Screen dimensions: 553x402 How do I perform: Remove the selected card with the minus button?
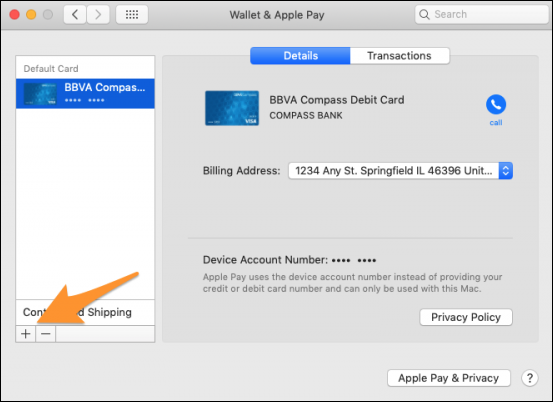point(45,334)
